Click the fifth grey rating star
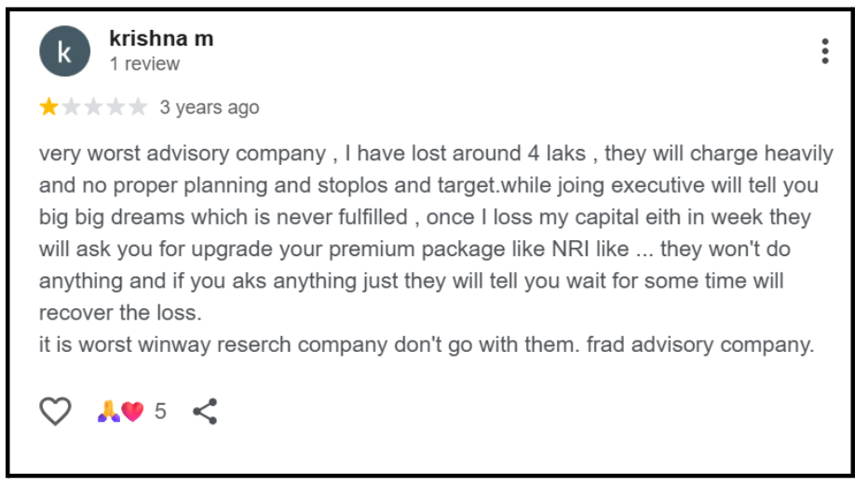Screen dimensions: 868x487 pyautogui.click(x=138, y=107)
